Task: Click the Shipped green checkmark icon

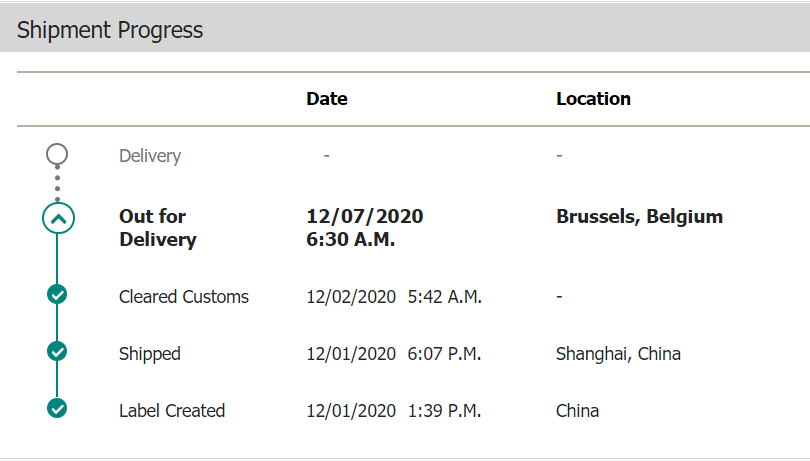Action: click(57, 351)
